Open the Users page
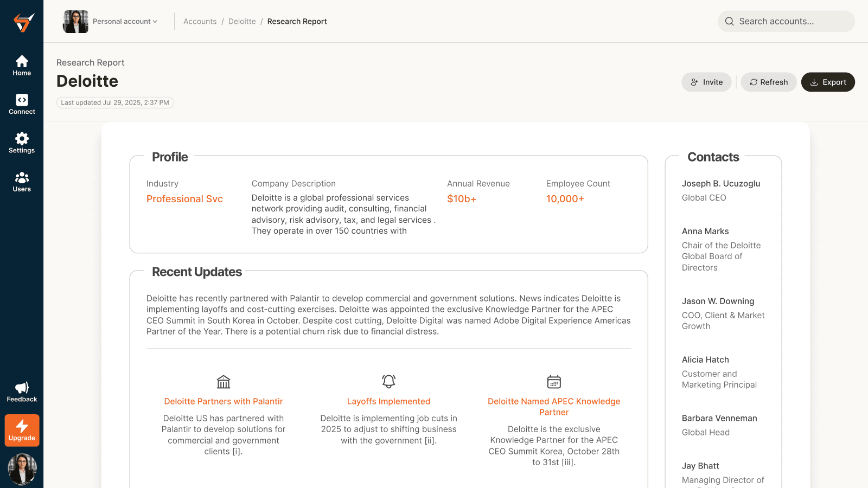 pos(22,182)
